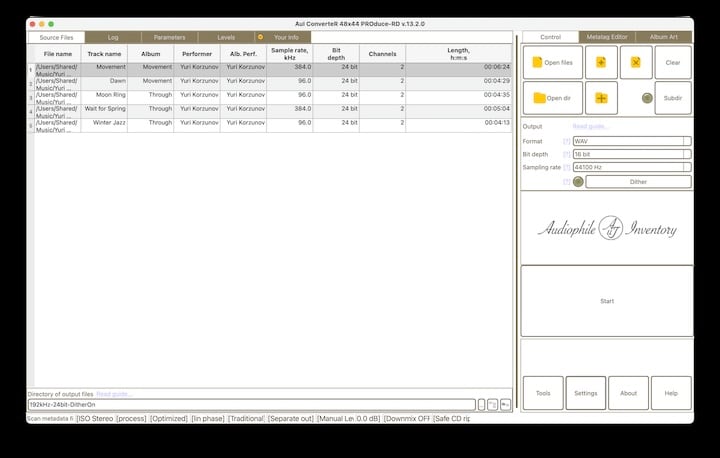Viewport: 720px width, 458px height.
Task: Select the Movement track row
Action: tap(270, 70)
